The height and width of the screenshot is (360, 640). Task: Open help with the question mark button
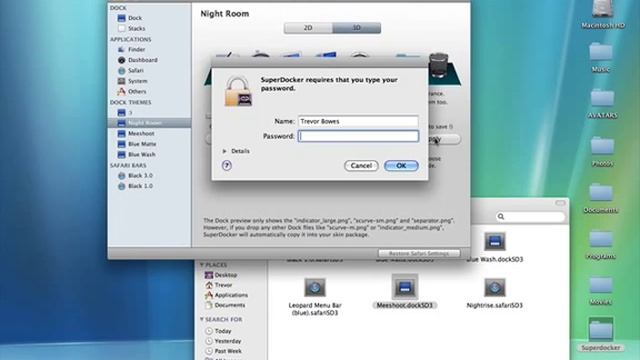(227, 165)
